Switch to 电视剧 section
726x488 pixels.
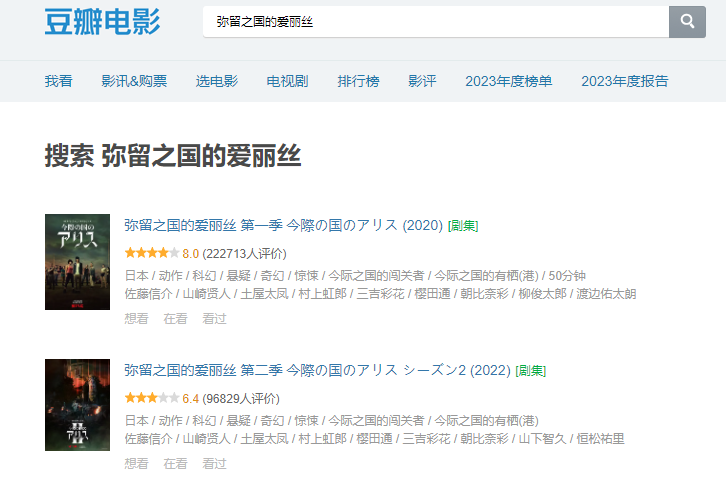[287, 81]
